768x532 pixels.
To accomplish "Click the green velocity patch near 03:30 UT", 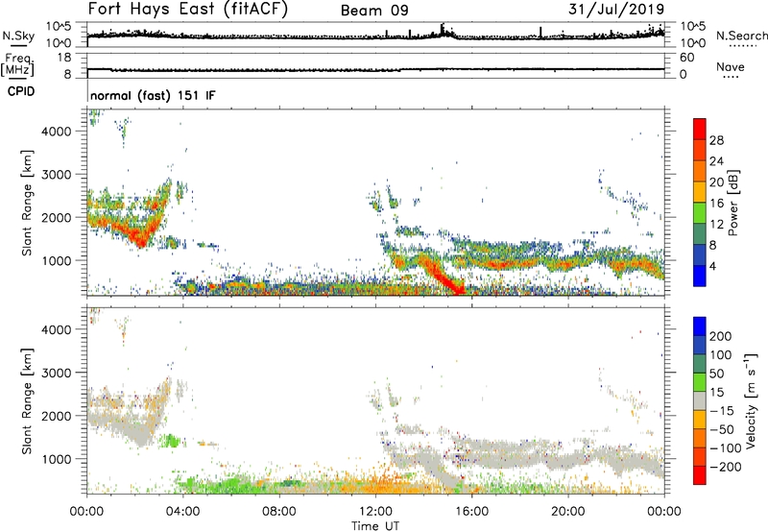I will (x=170, y=441).
